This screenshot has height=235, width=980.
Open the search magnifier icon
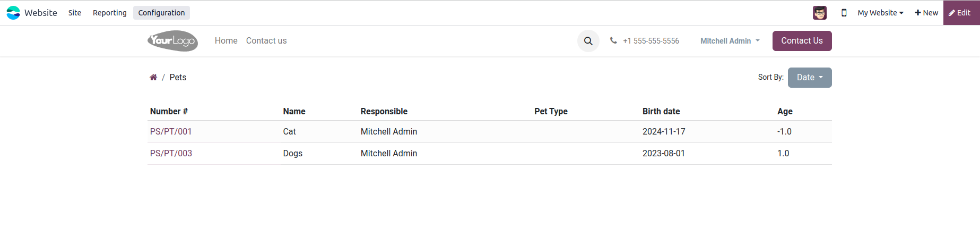[x=588, y=41]
